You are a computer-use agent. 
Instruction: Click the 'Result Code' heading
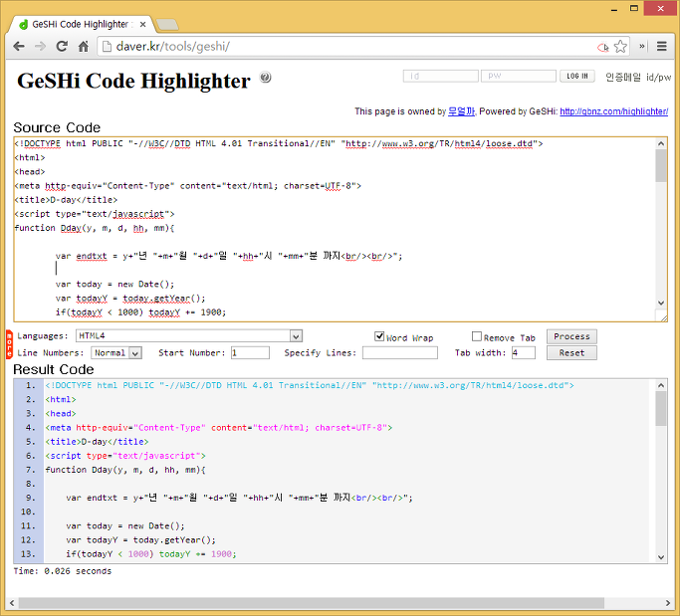point(54,369)
